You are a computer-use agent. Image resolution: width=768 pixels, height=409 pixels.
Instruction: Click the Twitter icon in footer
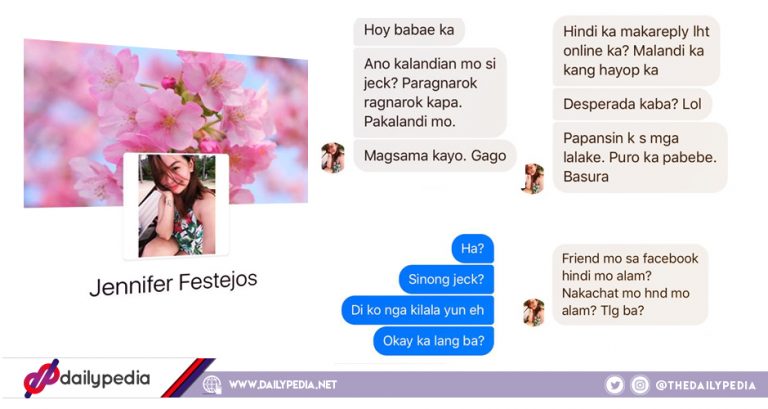point(614,385)
